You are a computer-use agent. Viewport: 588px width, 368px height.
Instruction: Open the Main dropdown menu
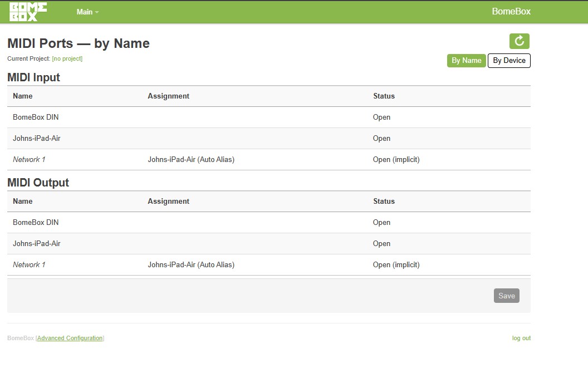88,12
